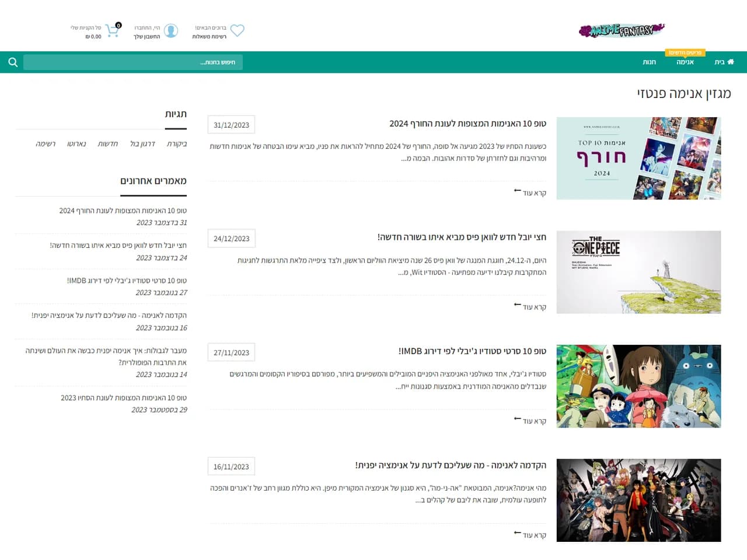Click the read-more arrow under One Piece article
Screen dimensions: 747x560
(x=517, y=304)
